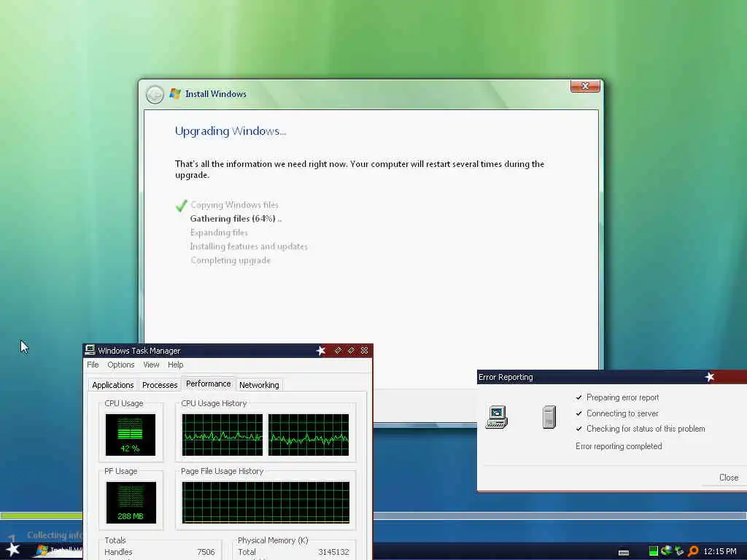Maximize the Windows Task Manager window
This screenshot has height=560, width=747.
[351, 351]
